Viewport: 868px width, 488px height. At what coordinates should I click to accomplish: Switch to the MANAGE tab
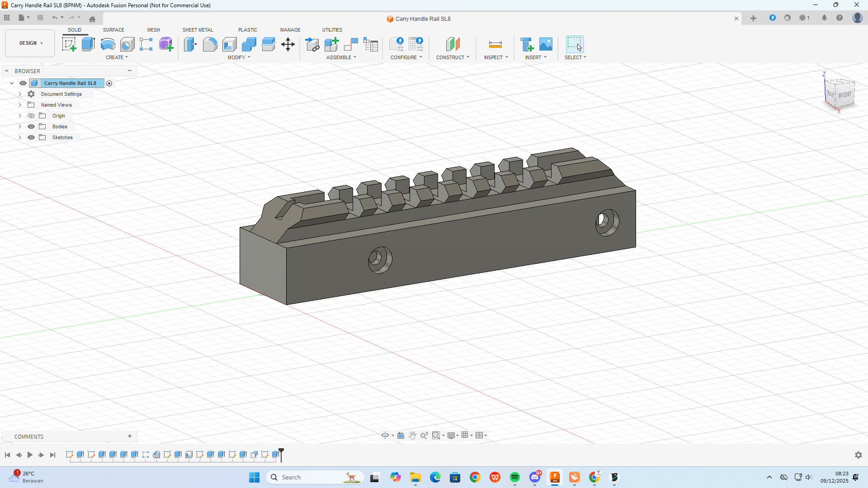290,30
